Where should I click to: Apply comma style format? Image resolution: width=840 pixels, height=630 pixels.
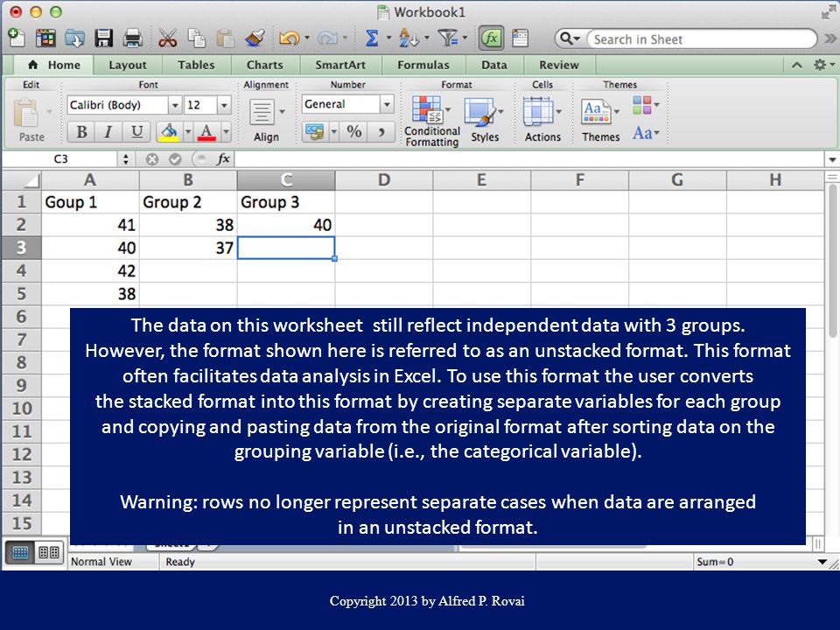[x=381, y=131]
